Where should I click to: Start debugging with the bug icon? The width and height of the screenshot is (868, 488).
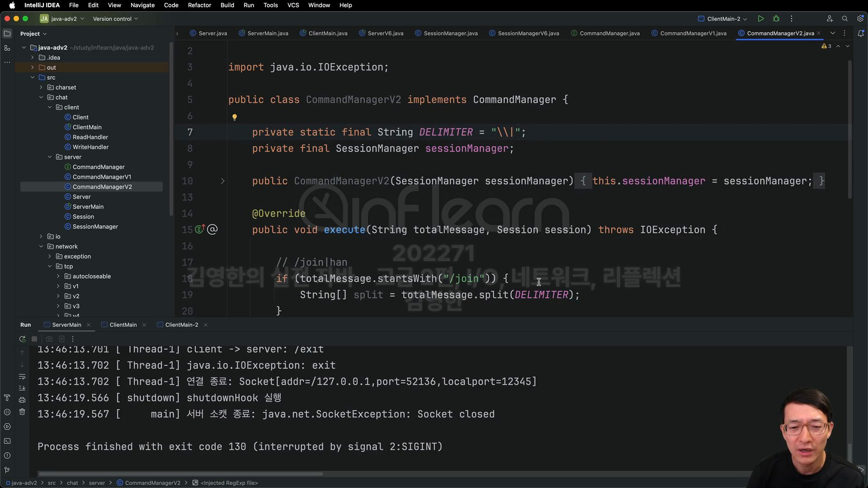pos(776,19)
